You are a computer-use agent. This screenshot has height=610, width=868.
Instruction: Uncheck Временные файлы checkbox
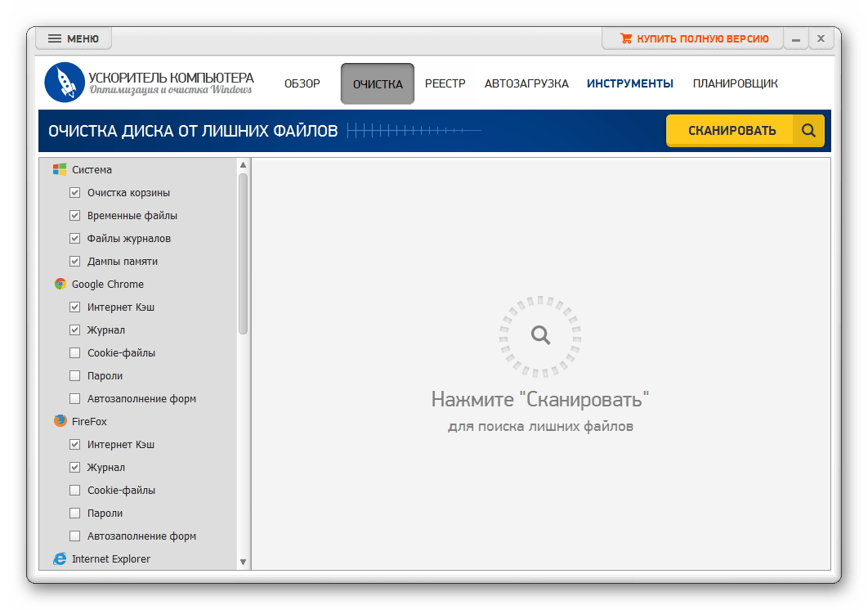click(74, 216)
